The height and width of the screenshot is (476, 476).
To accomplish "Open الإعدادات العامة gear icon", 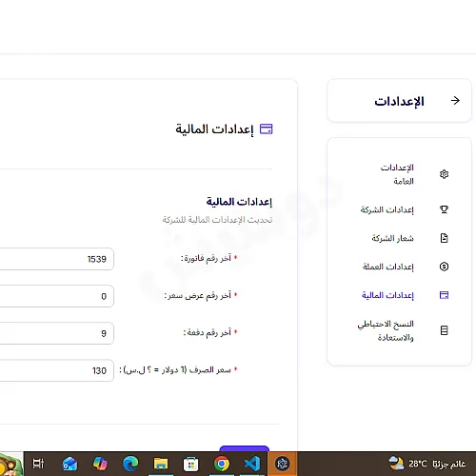I will click(444, 174).
